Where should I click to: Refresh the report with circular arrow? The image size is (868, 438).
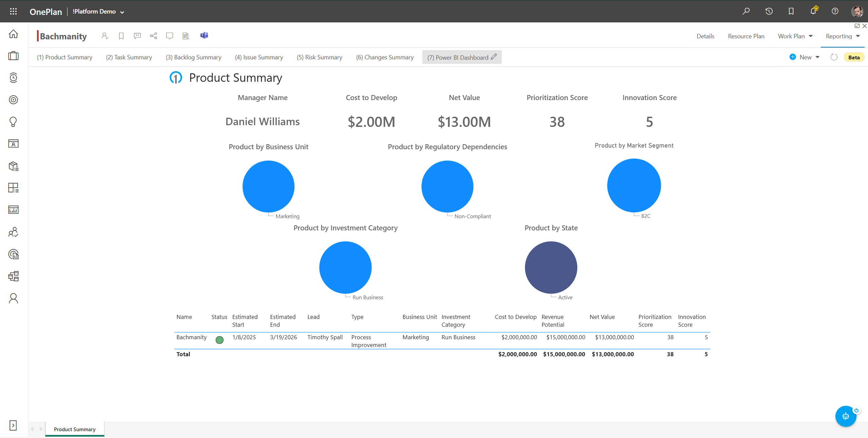point(834,57)
